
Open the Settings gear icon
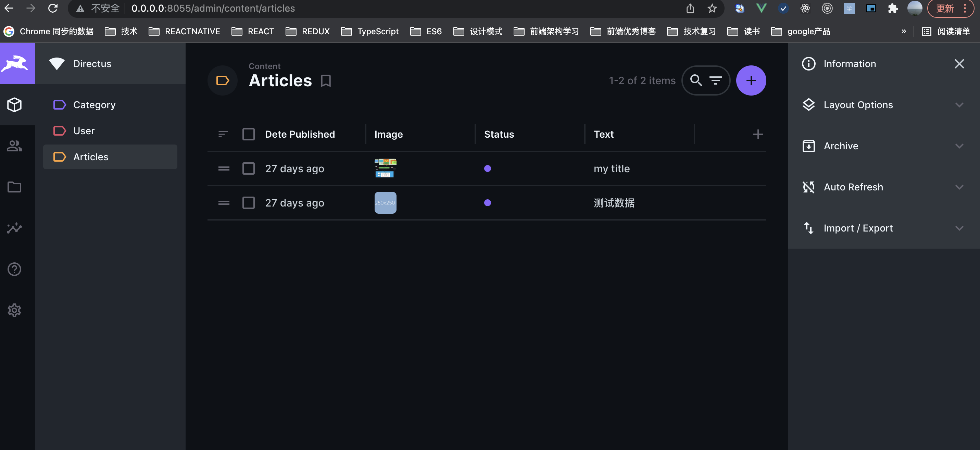pos(14,311)
